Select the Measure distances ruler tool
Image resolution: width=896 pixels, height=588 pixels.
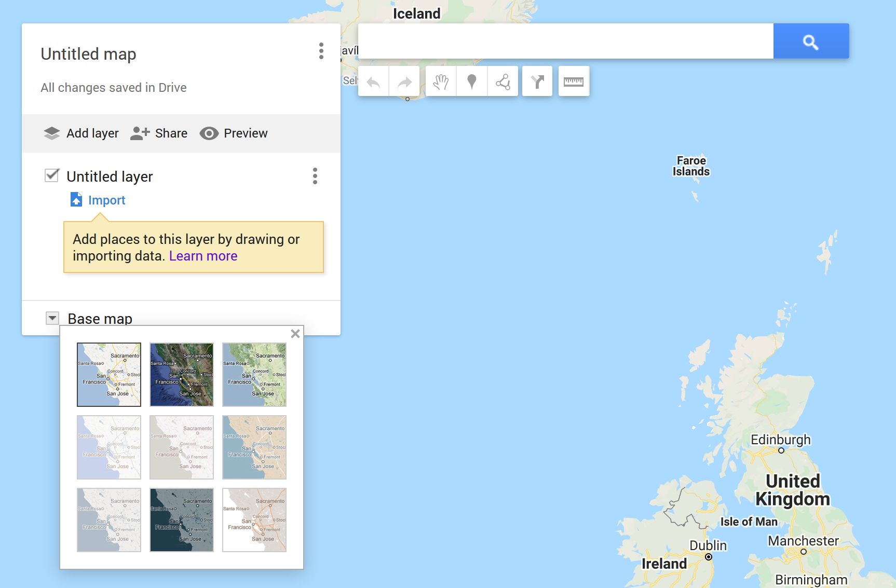coord(574,81)
